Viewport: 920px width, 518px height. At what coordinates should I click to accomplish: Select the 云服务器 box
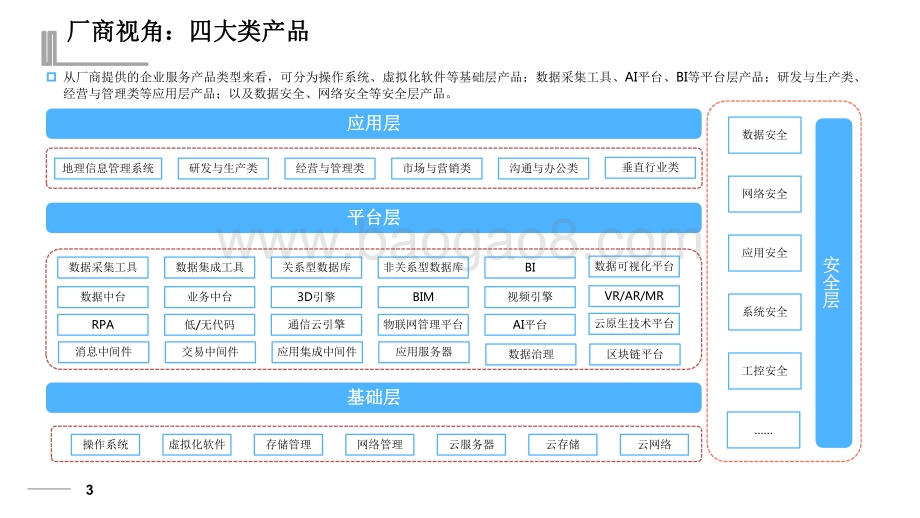(472, 445)
